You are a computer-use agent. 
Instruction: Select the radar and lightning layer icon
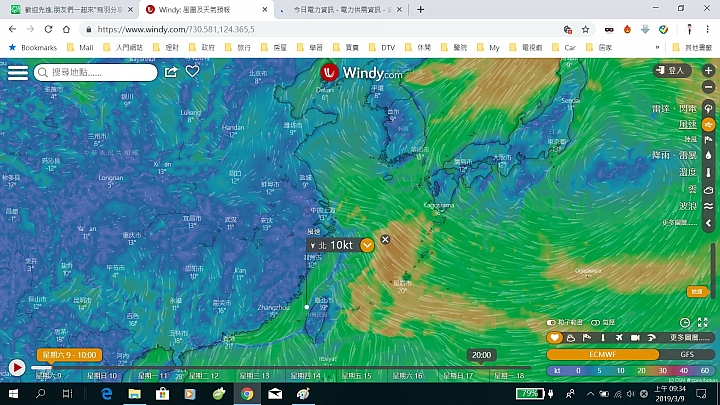tap(709, 109)
